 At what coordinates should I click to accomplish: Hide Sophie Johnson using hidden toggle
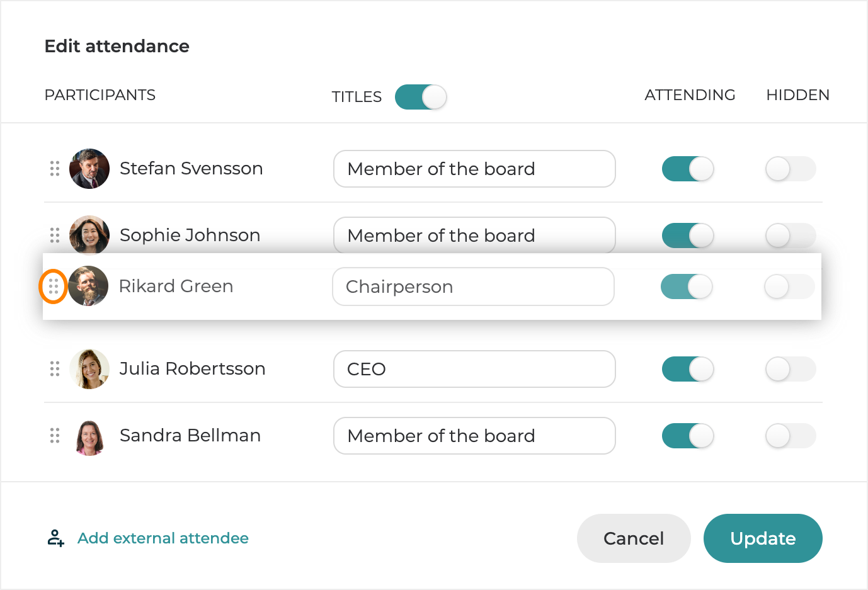pyautogui.click(x=791, y=235)
